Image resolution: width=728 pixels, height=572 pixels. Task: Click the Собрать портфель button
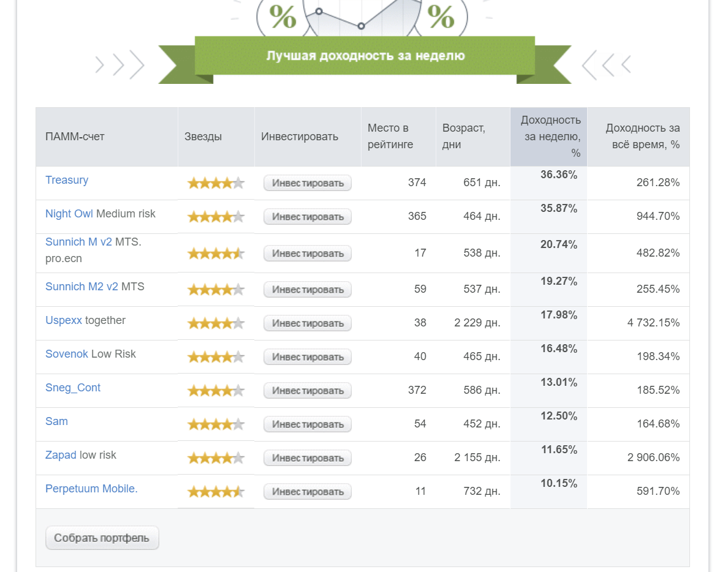pos(102,538)
